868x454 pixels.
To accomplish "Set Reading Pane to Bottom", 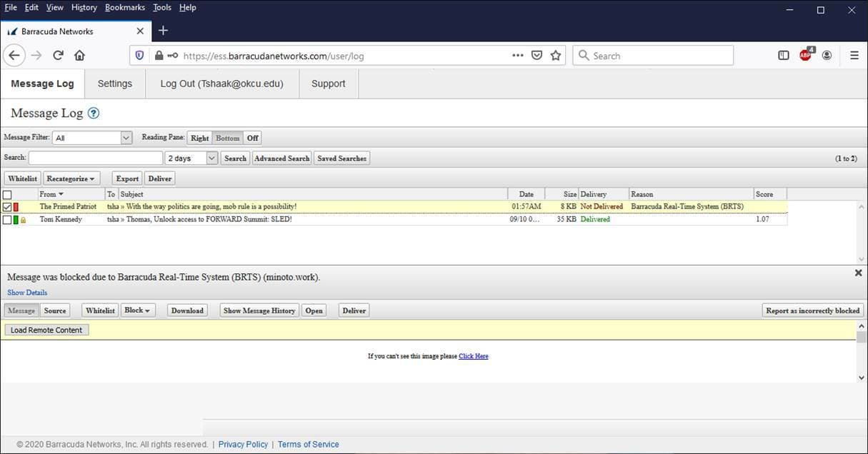I will (228, 138).
